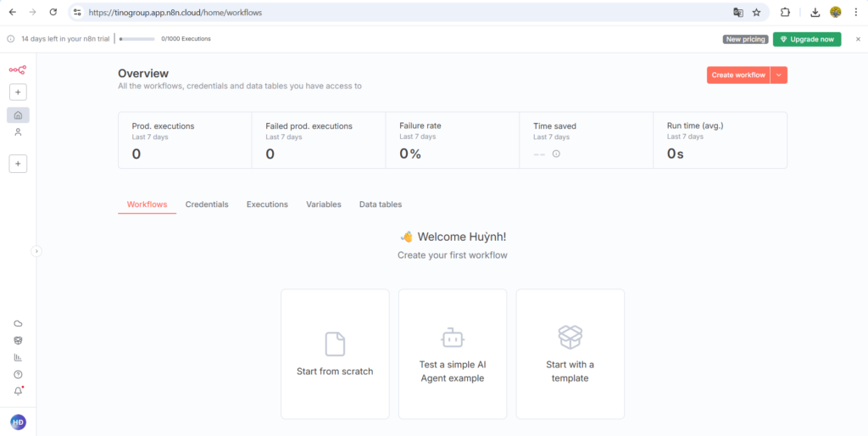Image resolution: width=868 pixels, height=436 pixels.
Task: Expand the collapsed sidebar with chevron
Action: tap(36, 250)
